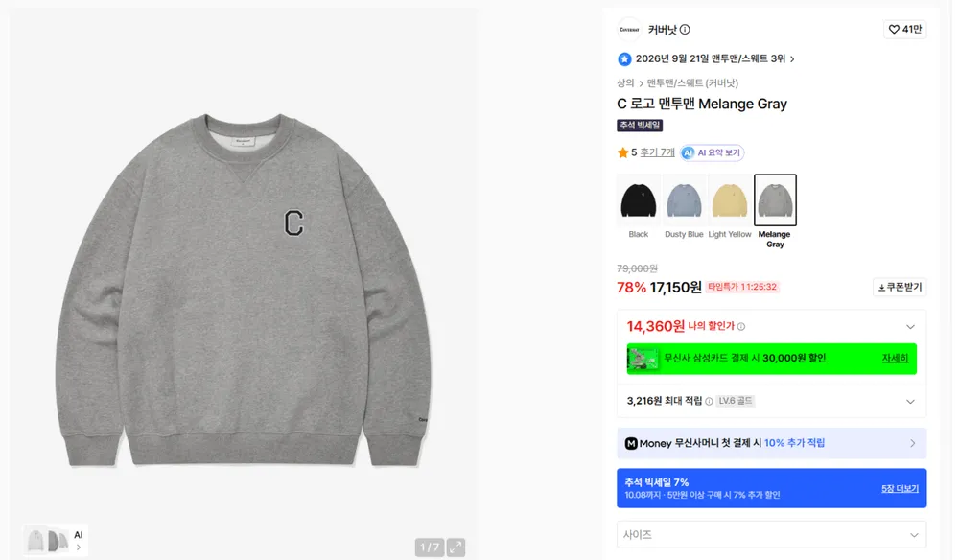Open the 후기 7개 reviews link

pos(657,152)
